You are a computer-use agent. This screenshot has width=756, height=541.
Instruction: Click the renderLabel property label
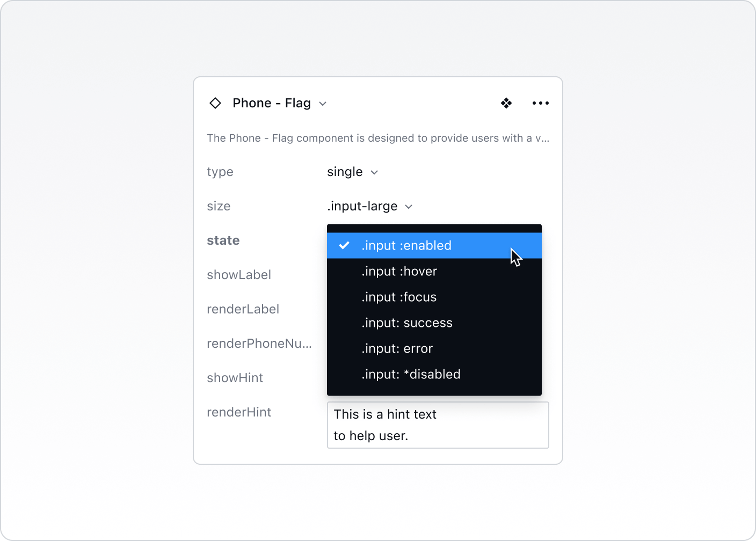[x=243, y=309]
